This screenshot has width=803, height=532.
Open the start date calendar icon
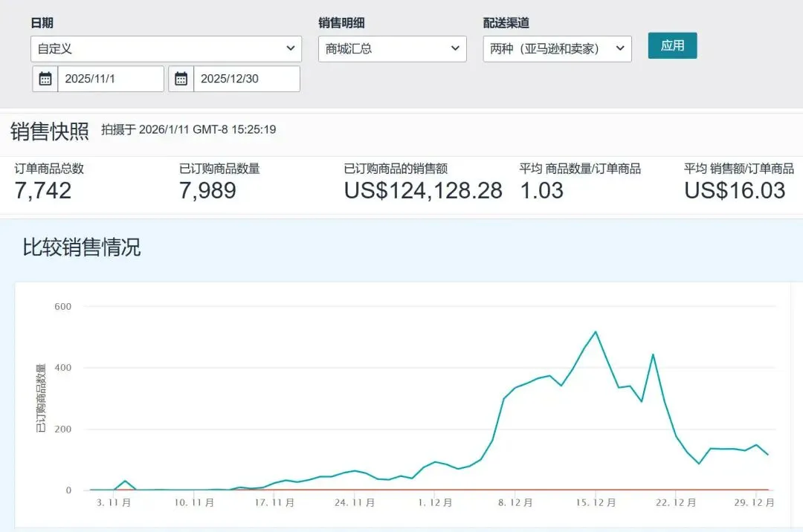(45, 79)
